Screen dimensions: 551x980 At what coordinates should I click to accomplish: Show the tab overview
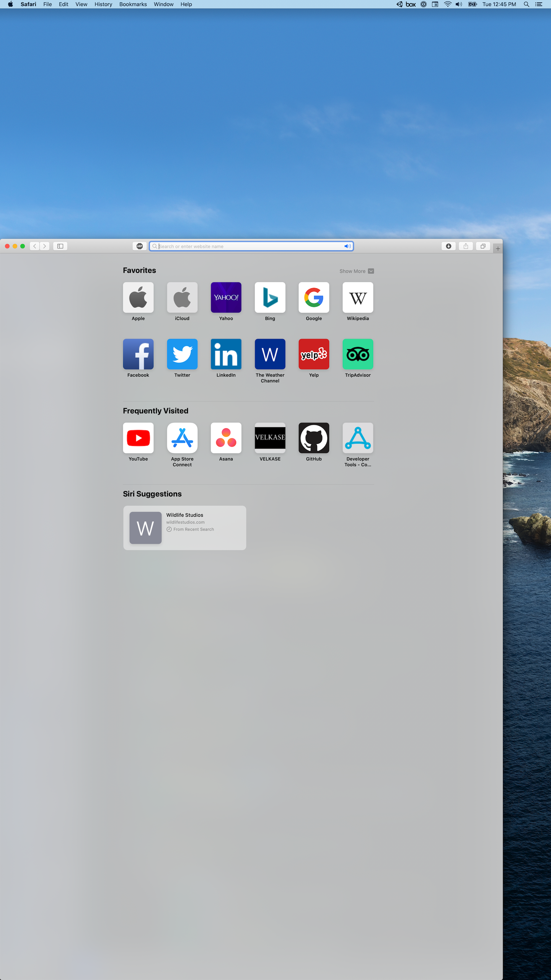pyautogui.click(x=483, y=246)
